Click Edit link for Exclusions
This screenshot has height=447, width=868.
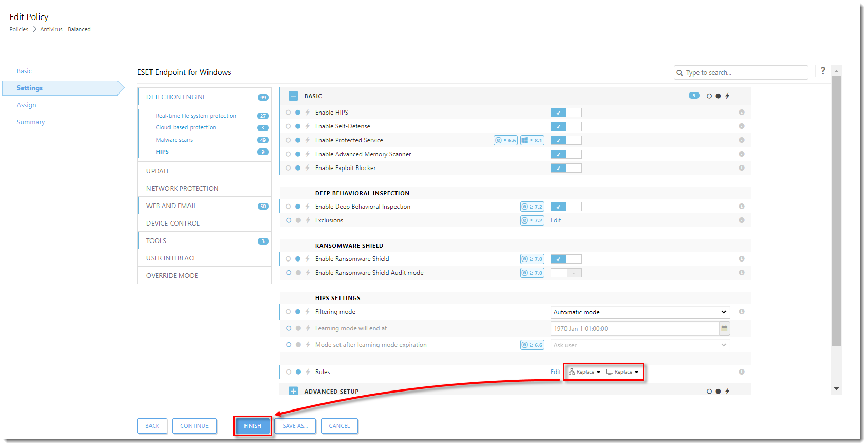pyautogui.click(x=556, y=220)
